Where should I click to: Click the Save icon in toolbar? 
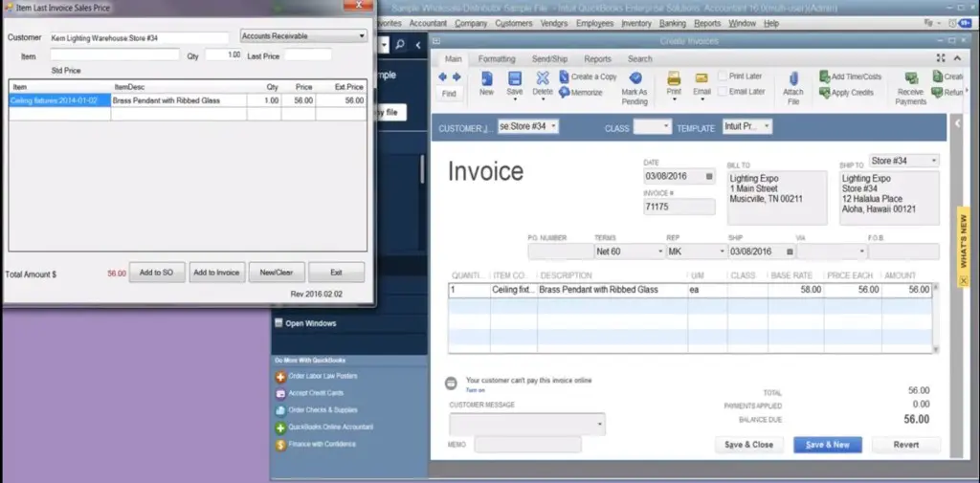click(515, 80)
